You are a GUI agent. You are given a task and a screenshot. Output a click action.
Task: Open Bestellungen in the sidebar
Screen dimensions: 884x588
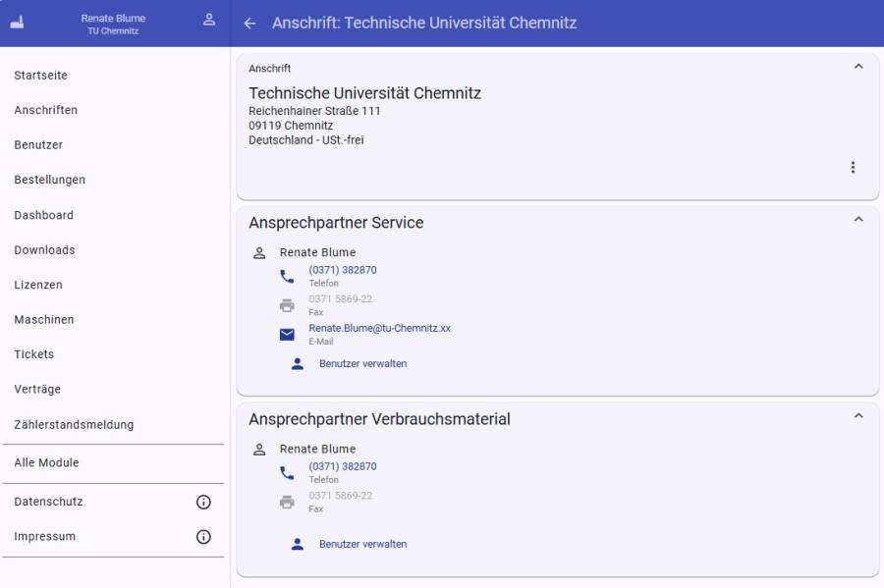coord(50,180)
